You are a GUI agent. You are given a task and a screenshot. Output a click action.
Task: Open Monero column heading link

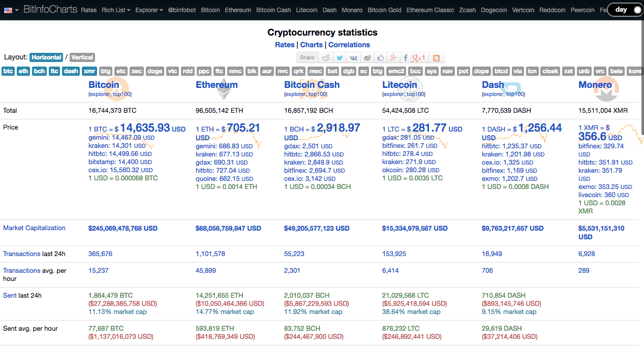pos(595,85)
